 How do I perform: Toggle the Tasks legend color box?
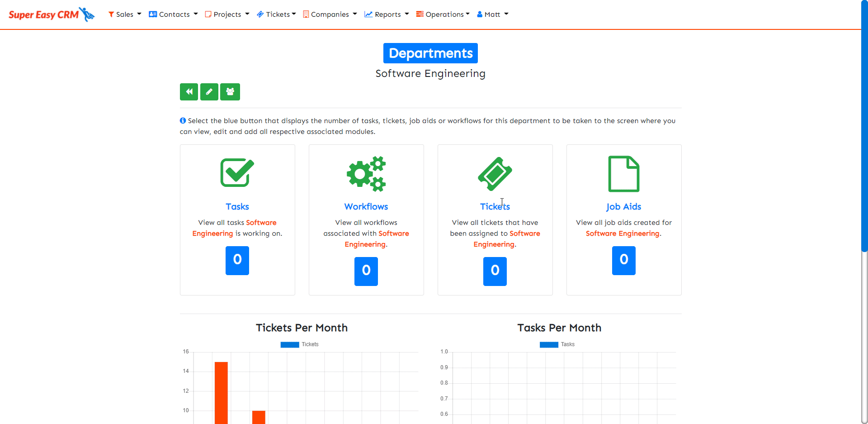pyautogui.click(x=549, y=345)
